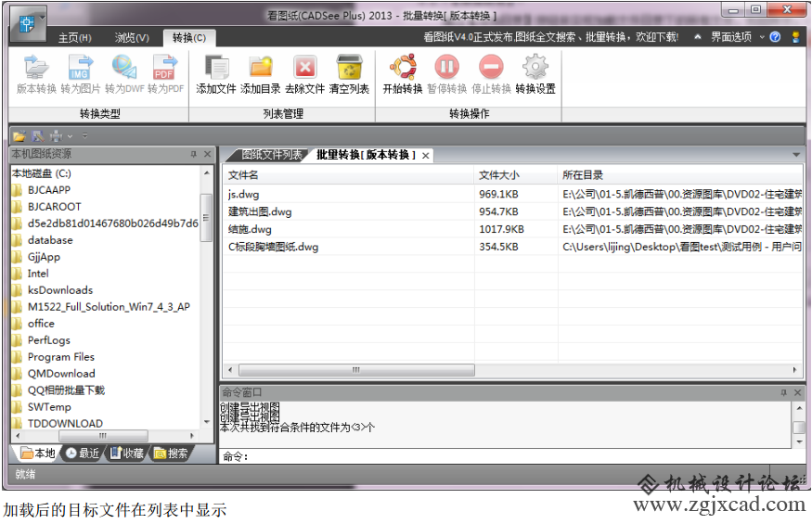Select the 搜索 bottom tab

click(171, 454)
